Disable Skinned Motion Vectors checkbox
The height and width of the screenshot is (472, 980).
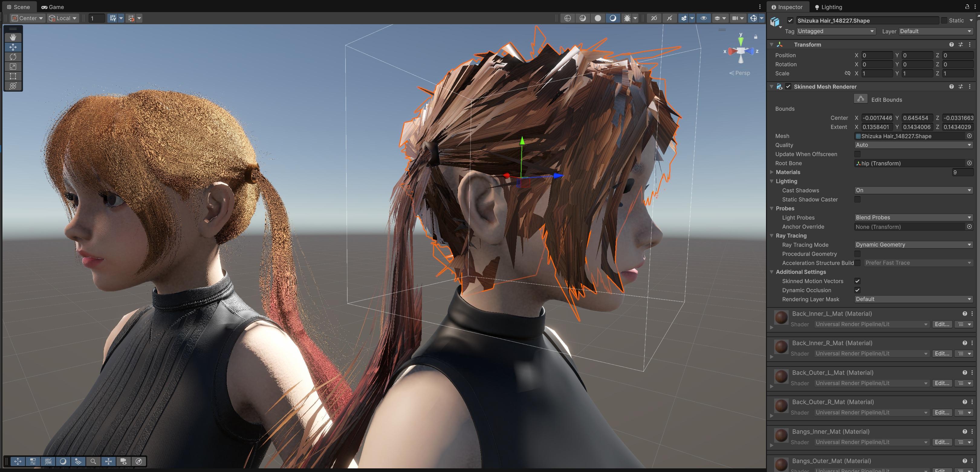tap(858, 281)
